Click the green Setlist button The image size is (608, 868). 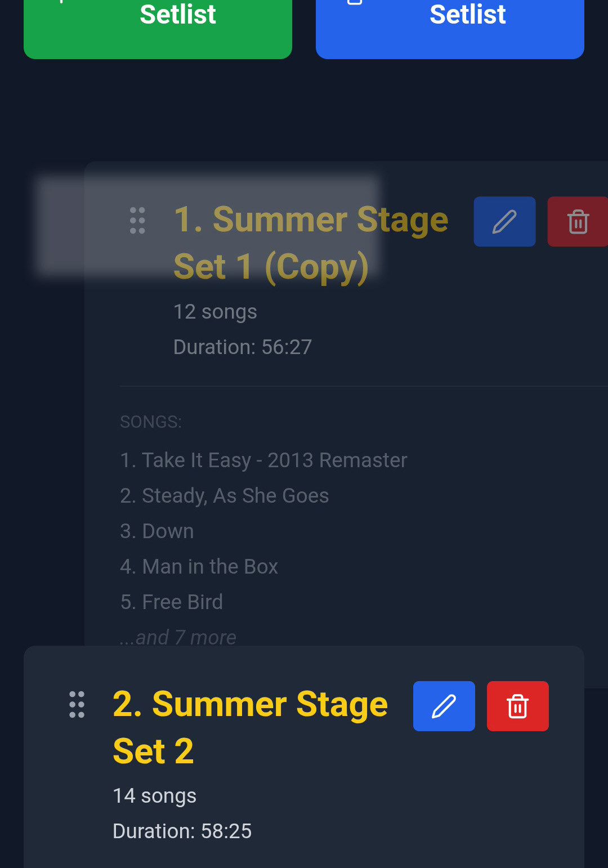pos(158,23)
